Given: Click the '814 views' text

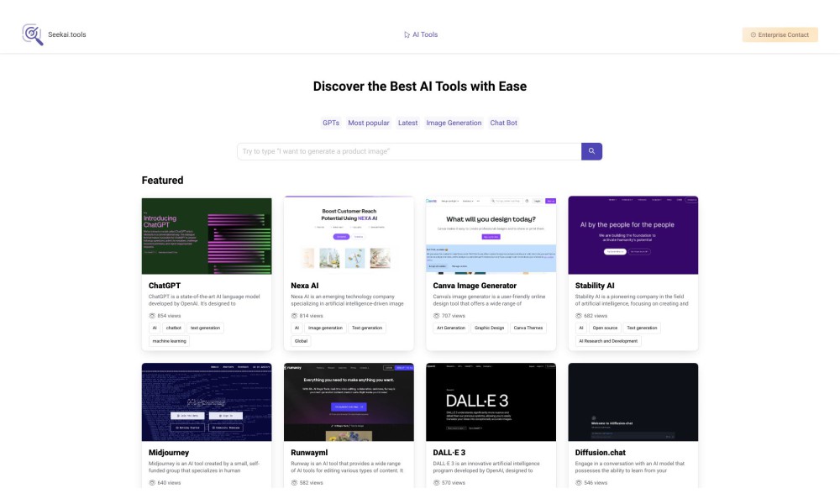Looking at the screenshot, I should pyautogui.click(x=312, y=316).
